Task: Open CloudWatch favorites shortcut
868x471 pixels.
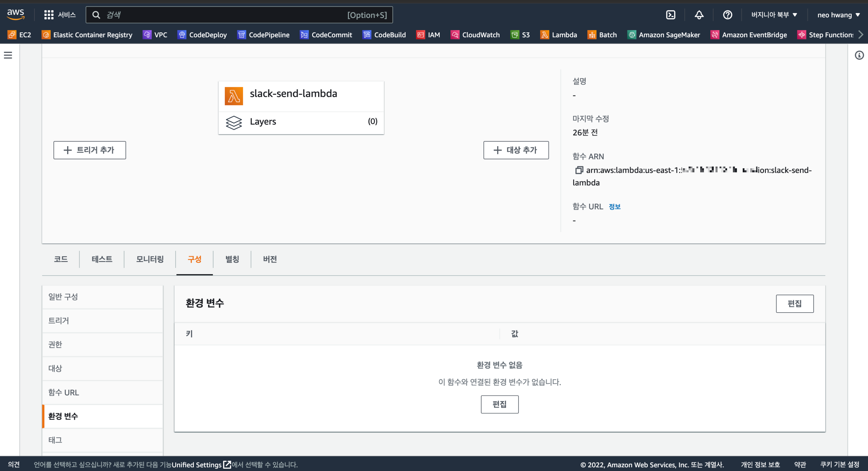Action: click(475, 35)
